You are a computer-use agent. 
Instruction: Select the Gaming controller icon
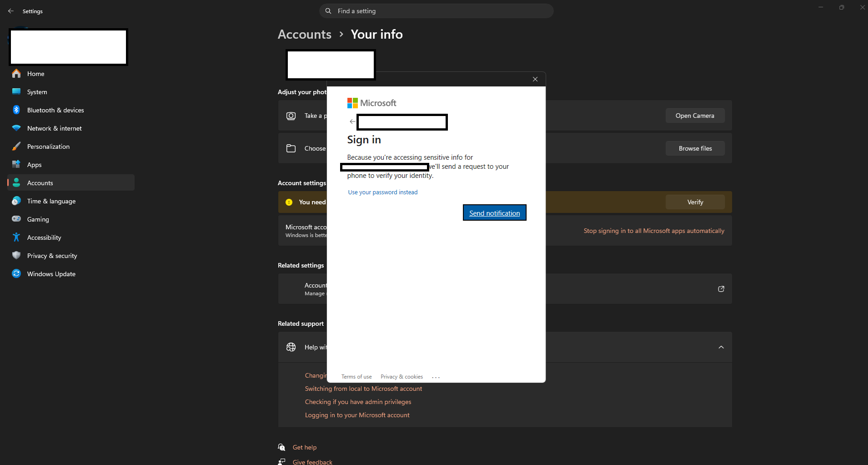click(x=16, y=219)
